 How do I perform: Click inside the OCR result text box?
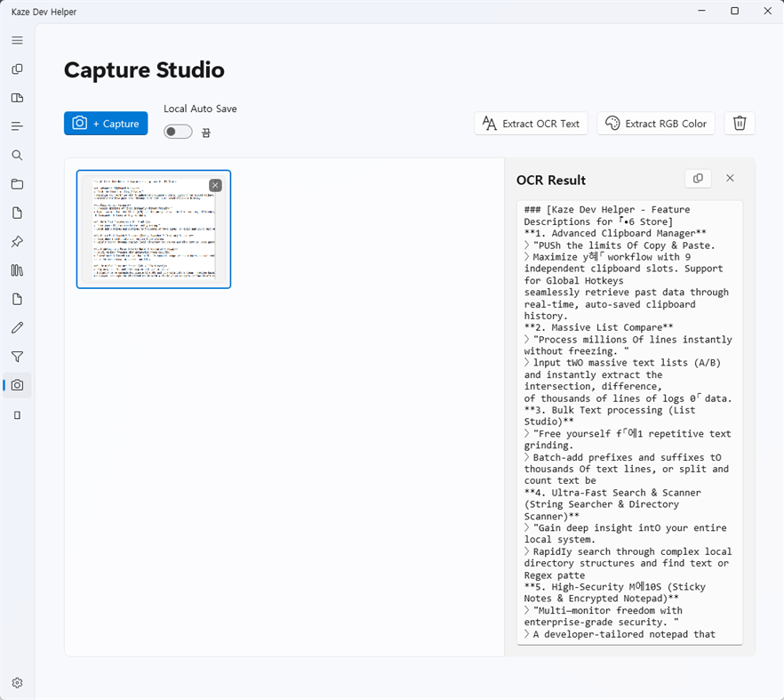pos(629,422)
